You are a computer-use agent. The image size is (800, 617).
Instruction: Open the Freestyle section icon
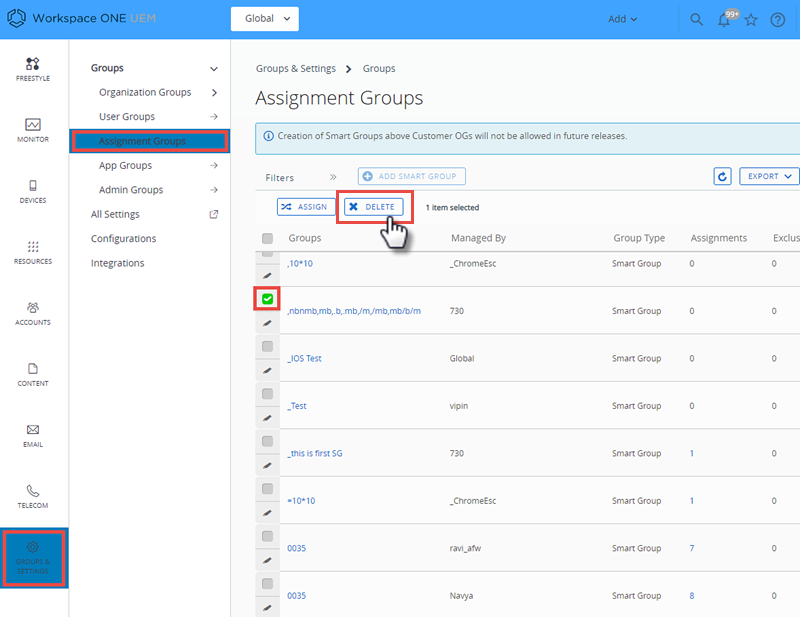pyautogui.click(x=33, y=64)
